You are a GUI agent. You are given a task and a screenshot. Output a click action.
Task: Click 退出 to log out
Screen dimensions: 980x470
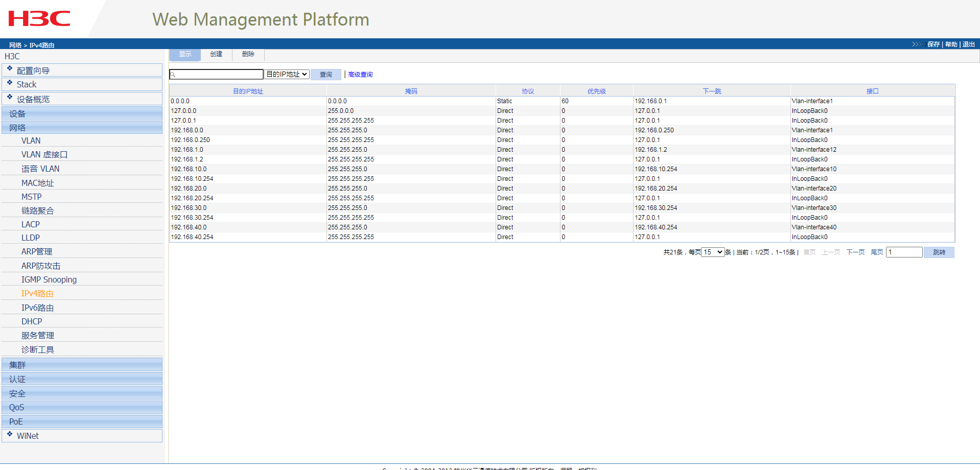(x=968, y=44)
